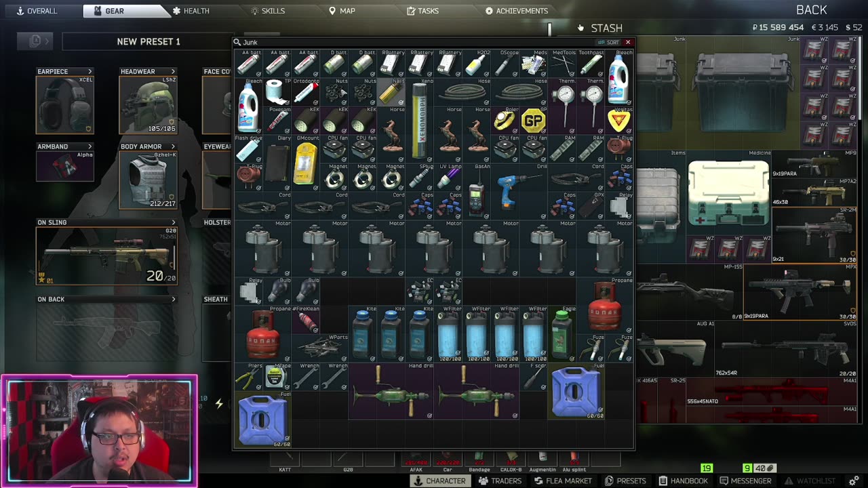
Task: Open the MESSENGER
Action: tap(745, 481)
